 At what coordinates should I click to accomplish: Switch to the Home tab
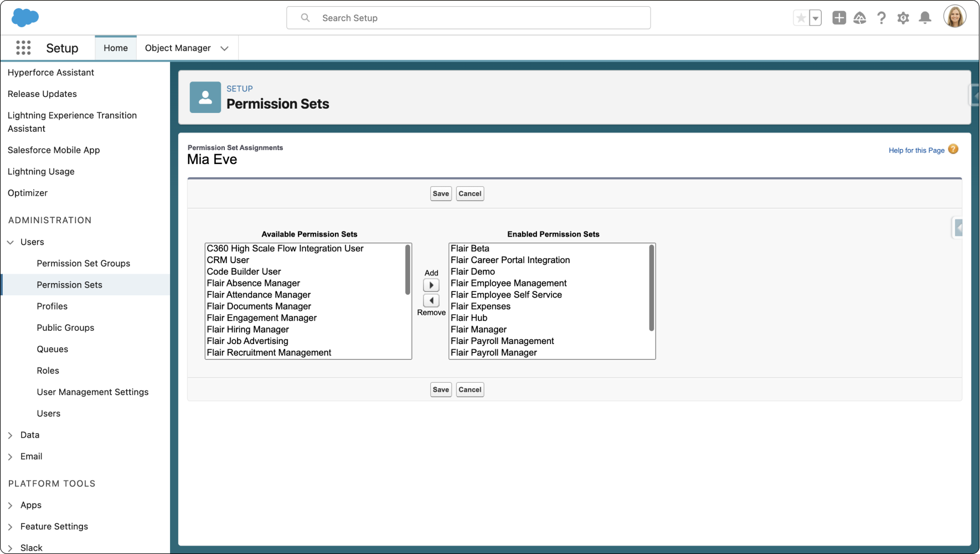point(115,48)
